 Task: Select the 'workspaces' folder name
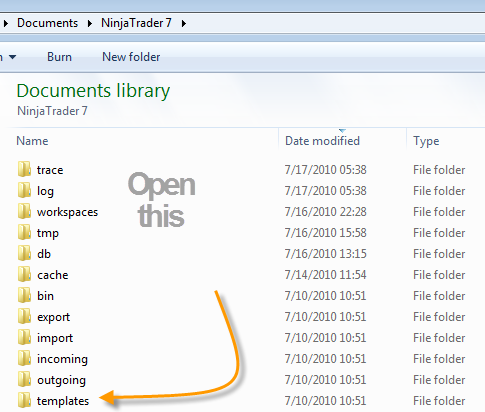pos(67,212)
